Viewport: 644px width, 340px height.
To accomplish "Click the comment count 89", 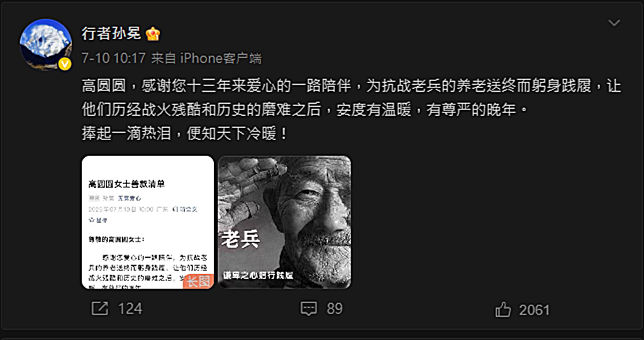I will pyautogui.click(x=335, y=309).
